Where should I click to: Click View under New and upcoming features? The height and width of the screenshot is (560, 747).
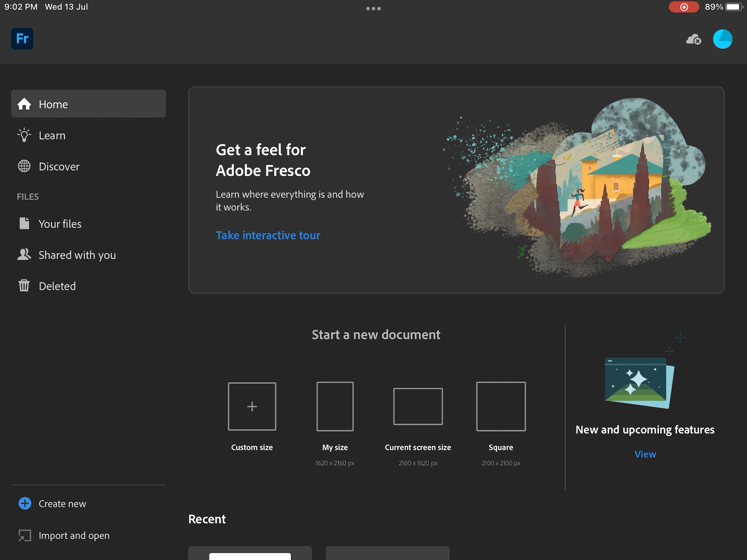[645, 454]
